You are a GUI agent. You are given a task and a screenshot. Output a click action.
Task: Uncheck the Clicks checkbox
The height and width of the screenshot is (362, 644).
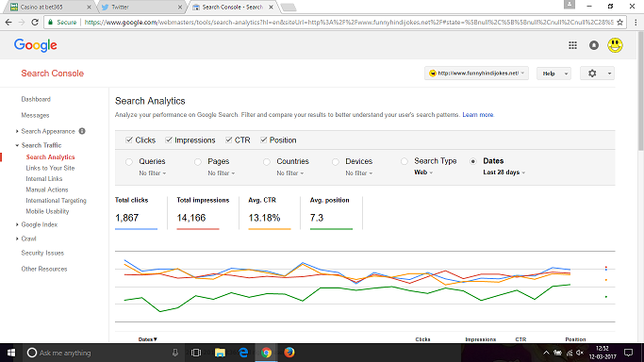coord(129,140)
